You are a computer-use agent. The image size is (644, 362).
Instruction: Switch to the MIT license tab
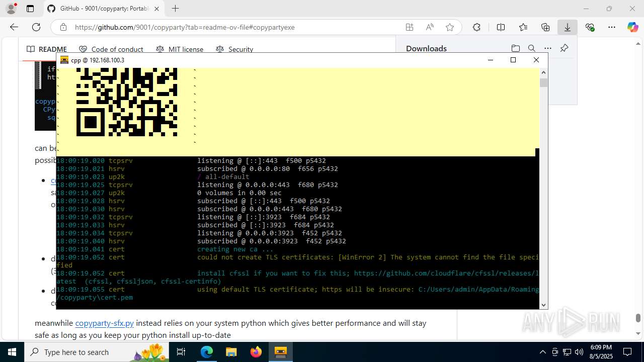click(180, 49)
